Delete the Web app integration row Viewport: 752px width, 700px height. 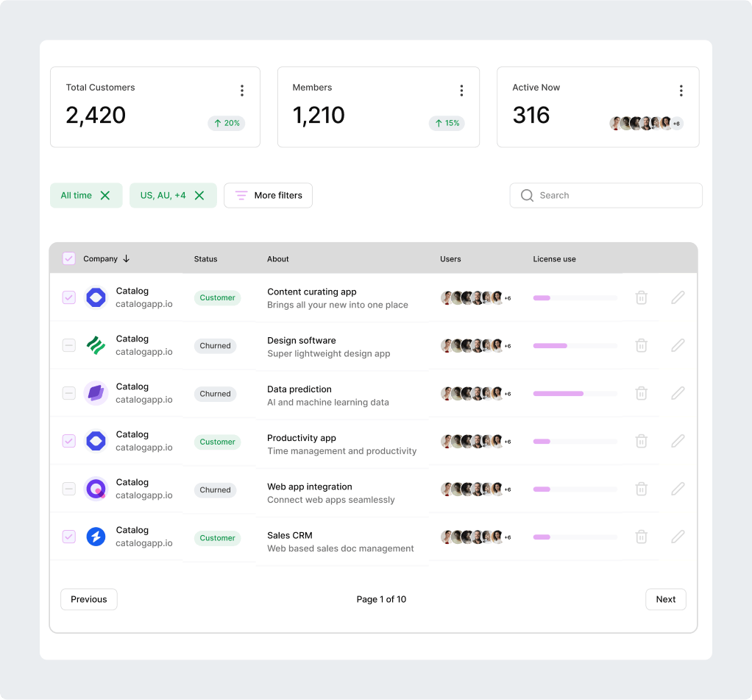tap(641, 489)
